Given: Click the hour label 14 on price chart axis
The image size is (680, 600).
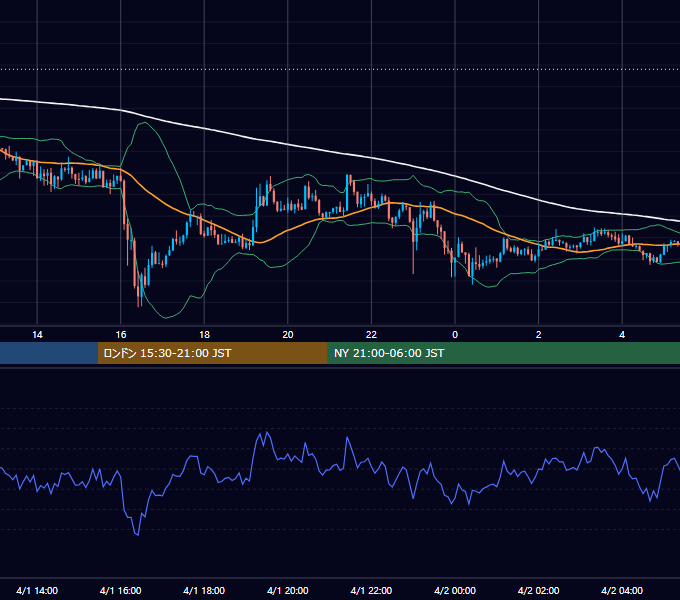Looking at the screenshot, I should [37, 335].
